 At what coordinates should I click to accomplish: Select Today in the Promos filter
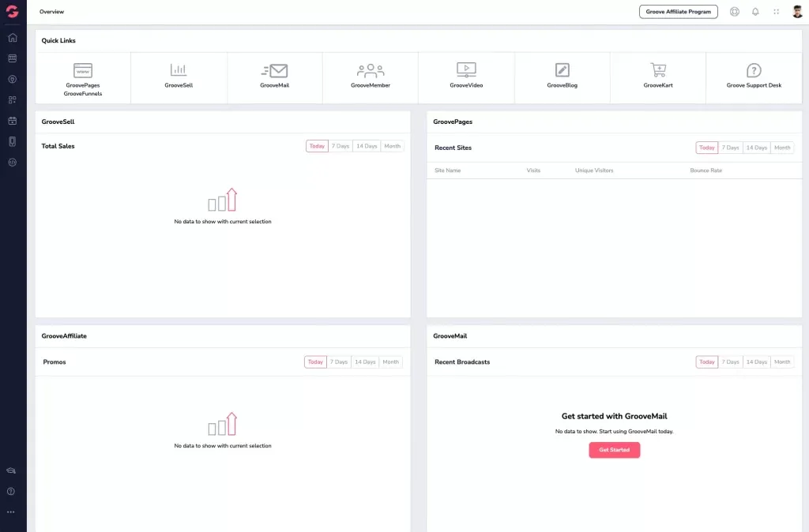tap(315, 362)
